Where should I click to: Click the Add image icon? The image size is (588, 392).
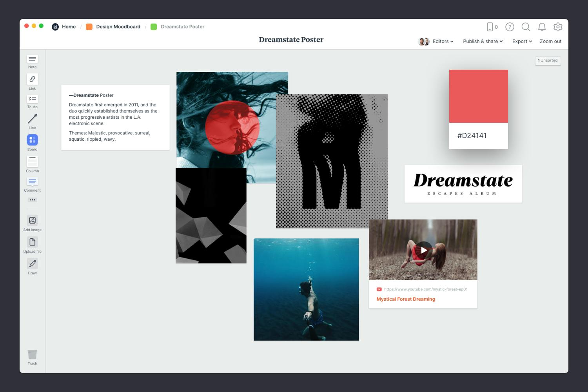point(32,220)
